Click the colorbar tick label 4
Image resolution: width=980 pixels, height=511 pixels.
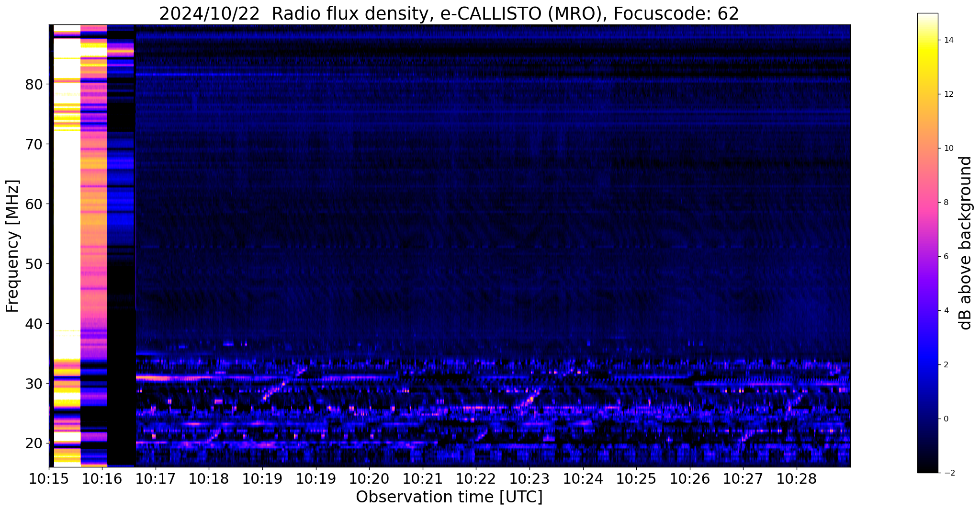pyautogui.click(x=946, y=310)
